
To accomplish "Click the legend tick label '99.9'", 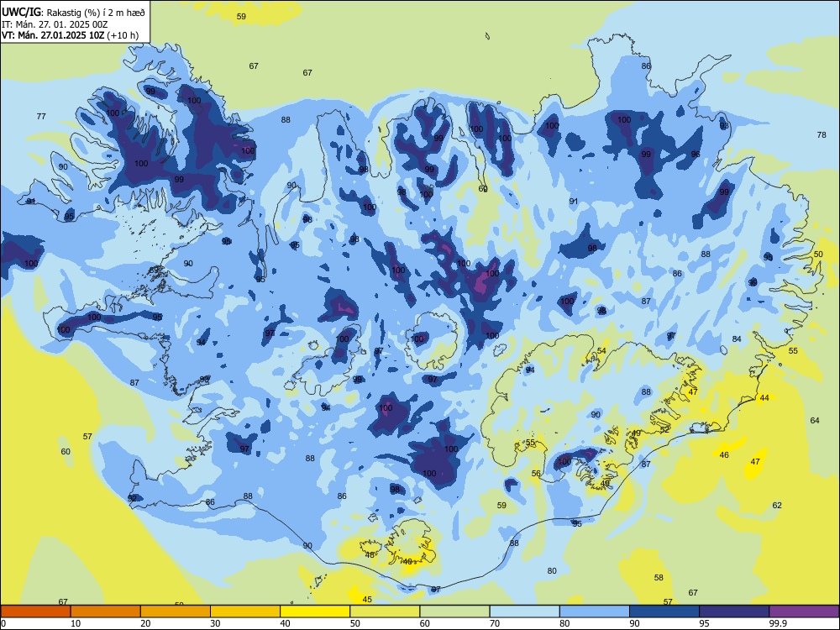I will 778,623.
